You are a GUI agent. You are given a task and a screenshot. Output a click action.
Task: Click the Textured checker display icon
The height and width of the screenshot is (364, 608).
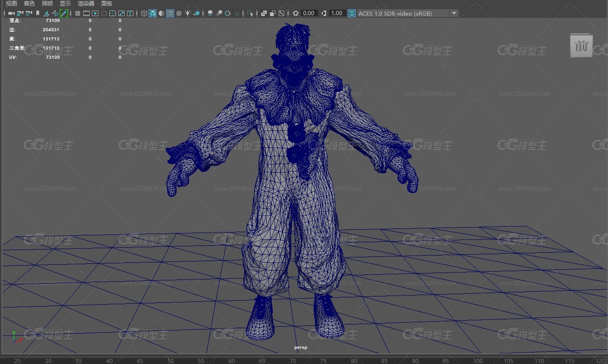(x=179, y=13)
